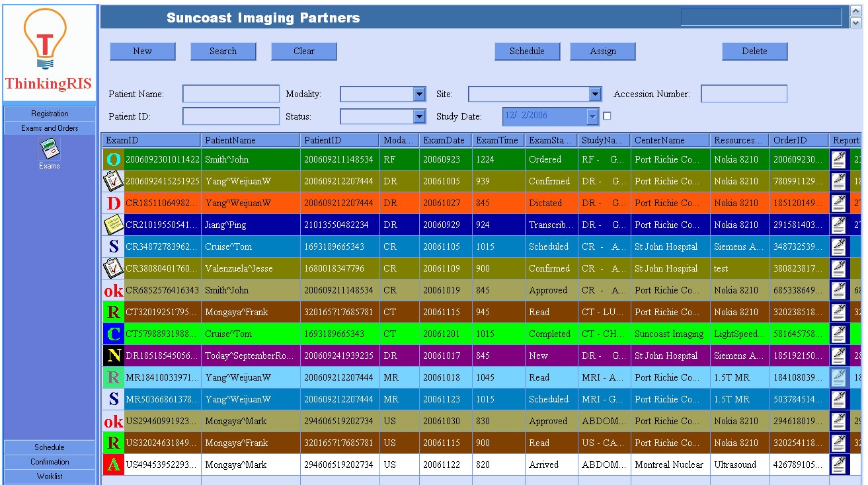The image size is (868, 485).
Task: Open the Study Date picker arrow
Action: [592, 117]
